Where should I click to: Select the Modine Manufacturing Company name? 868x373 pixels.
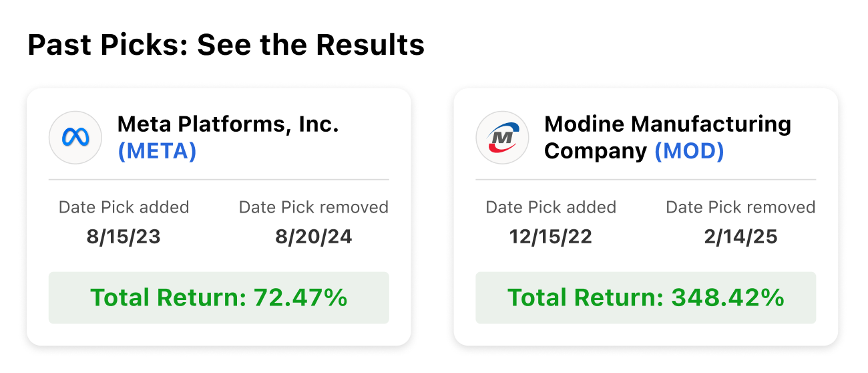coord(667,124)
